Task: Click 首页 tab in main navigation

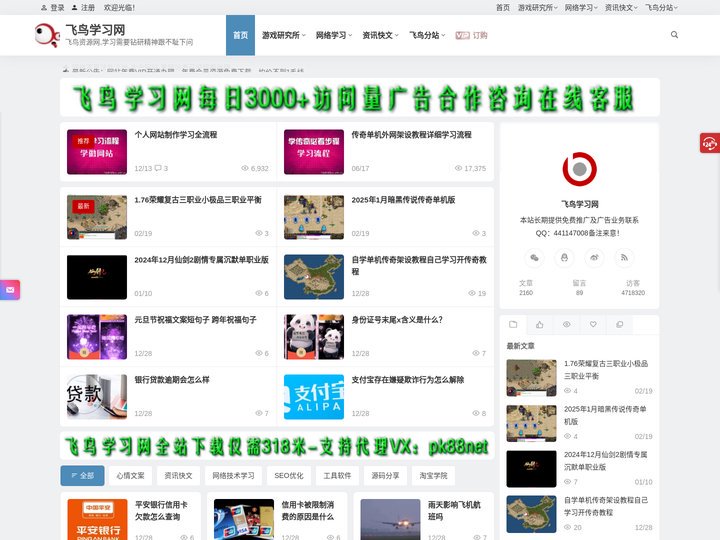Action: pyautogui.click(x=240, y=35)
